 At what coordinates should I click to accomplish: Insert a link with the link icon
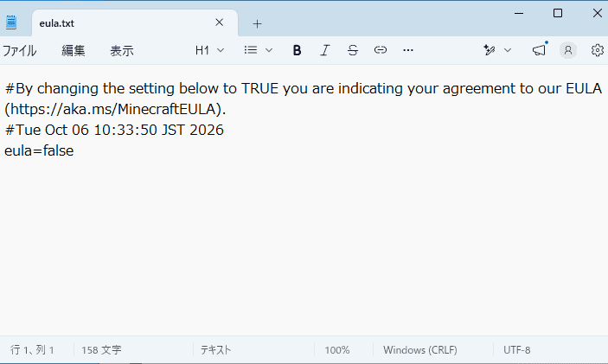[x=381, y=50]
